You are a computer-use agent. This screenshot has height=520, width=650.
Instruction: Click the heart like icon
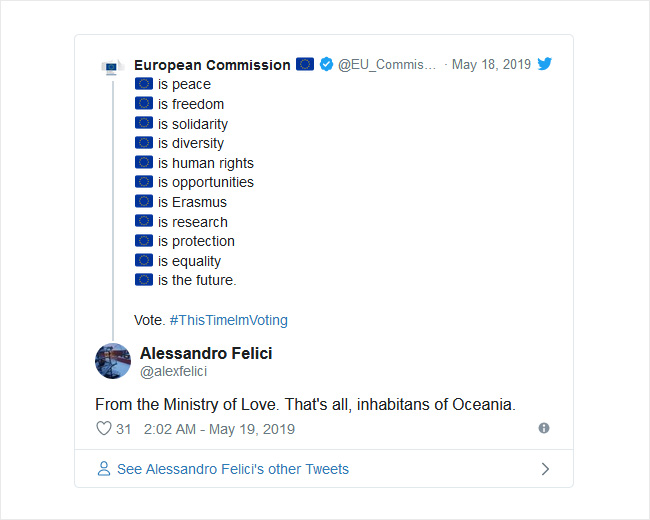[x=104, y=428]
